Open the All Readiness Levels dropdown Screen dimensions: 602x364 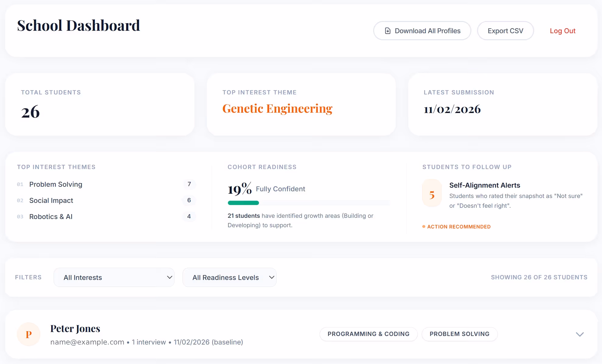[x=229, y=277]
